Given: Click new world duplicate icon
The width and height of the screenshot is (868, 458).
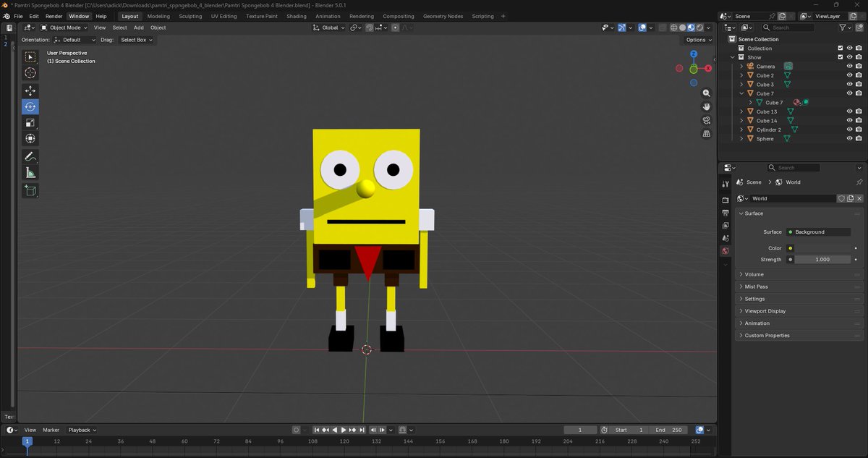Looking at the screenshot, I should (x=851, y=198).
